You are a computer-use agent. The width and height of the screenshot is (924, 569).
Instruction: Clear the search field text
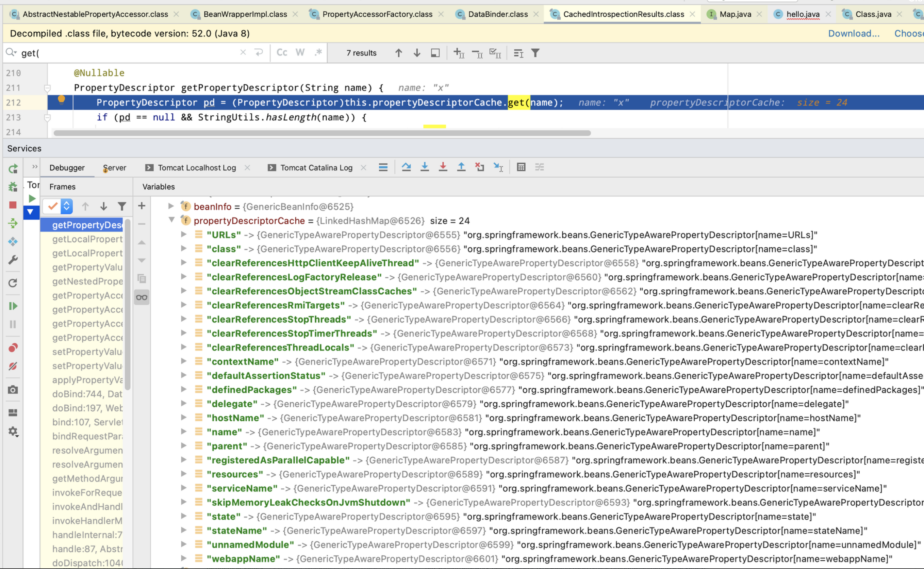(x=243, y=53)
